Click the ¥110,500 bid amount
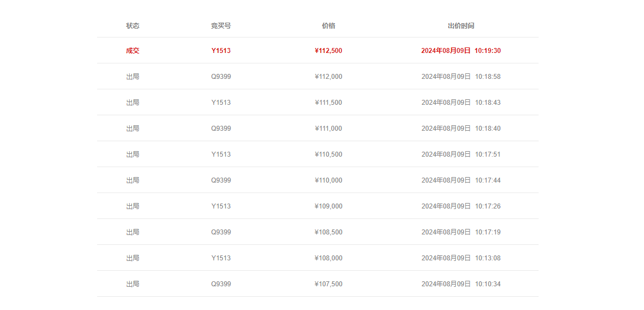Image resolution: width=644 pixels, height=310 pixels. [x=328, y=154]
